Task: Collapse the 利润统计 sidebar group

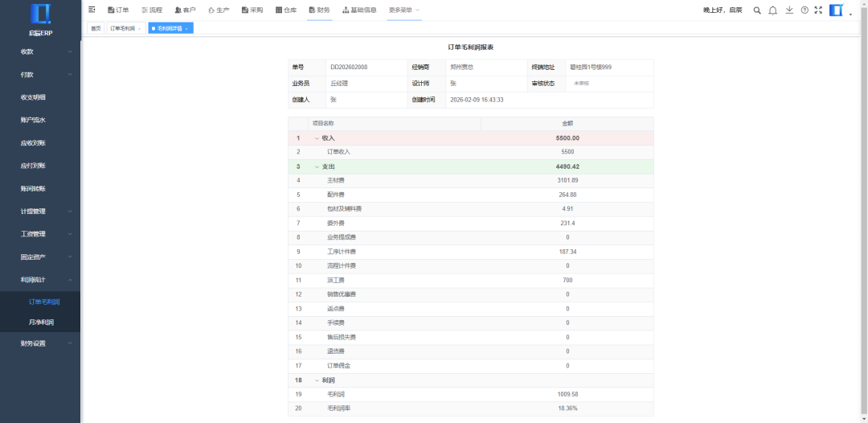Action: click(x=40, y=280)
